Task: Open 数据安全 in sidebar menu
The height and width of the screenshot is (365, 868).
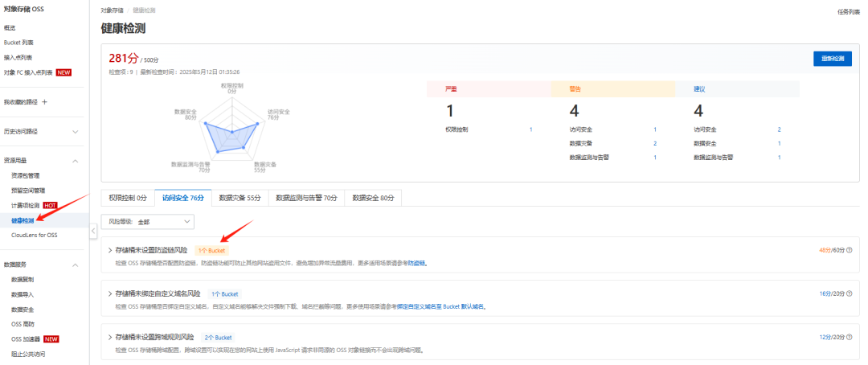Action: pyautogui.click(x=23, y=310)
